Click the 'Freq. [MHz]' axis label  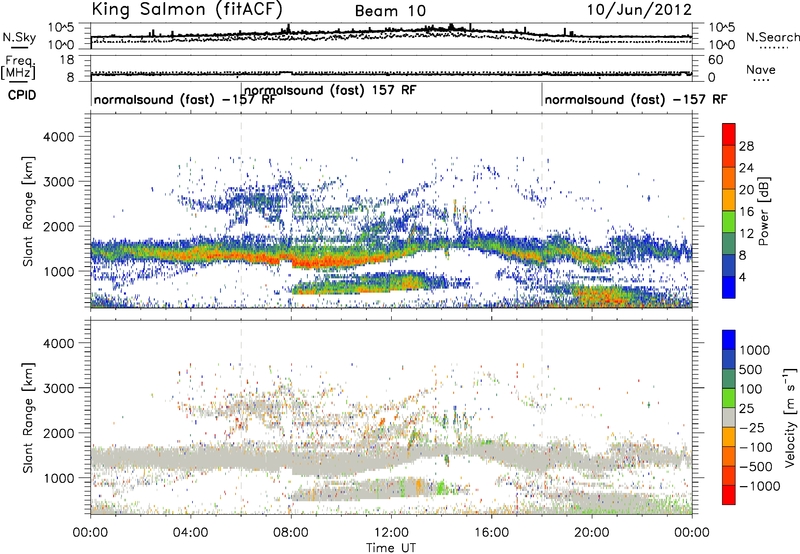click(18, 67)
